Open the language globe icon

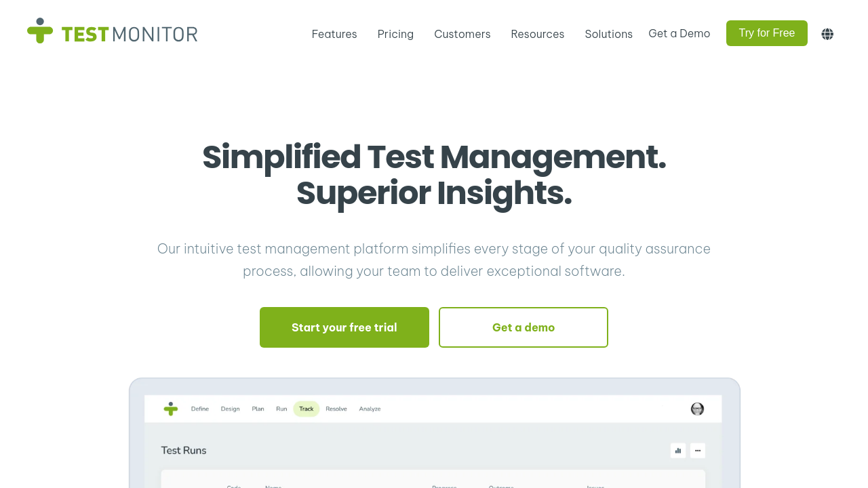click(x=827, y=34)
